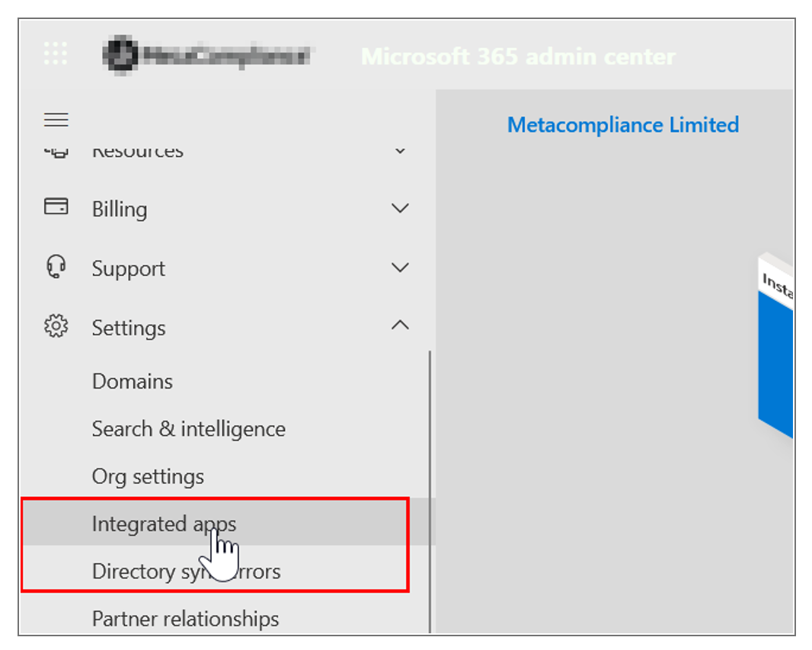Click the blurred organization logo in header
The width and height of the screenshot is (812, 650).
(x=206, y=54)
